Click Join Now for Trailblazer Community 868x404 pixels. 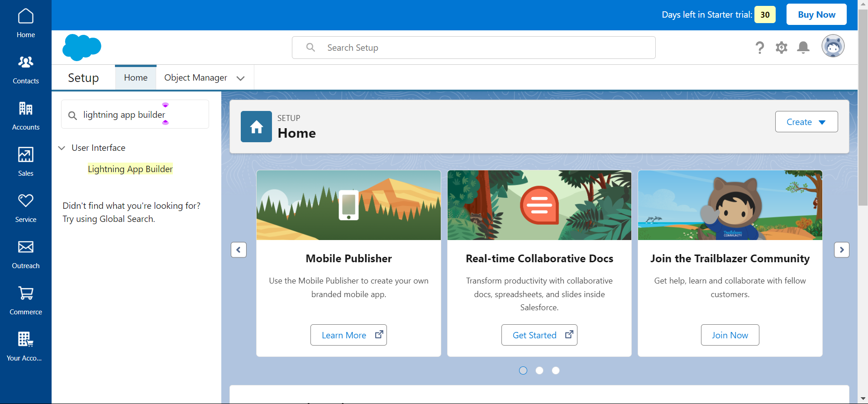coord(730,335)
